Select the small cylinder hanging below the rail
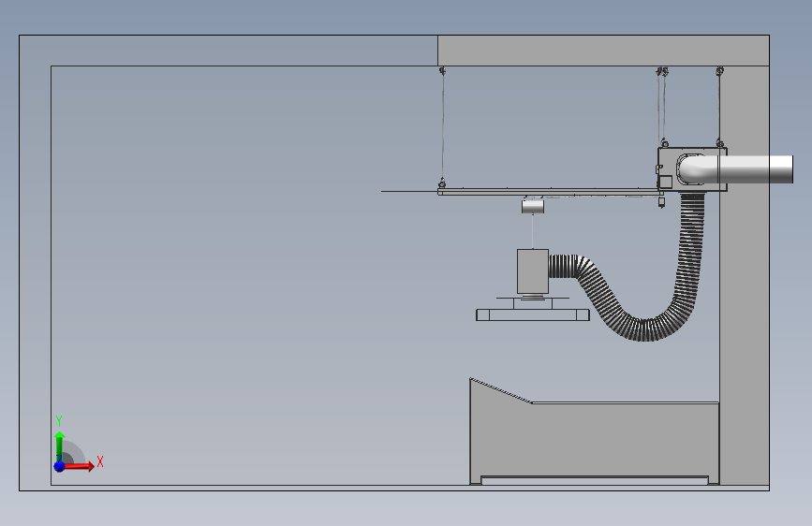Screen dimensions: 812x526 tap(532, 207)
